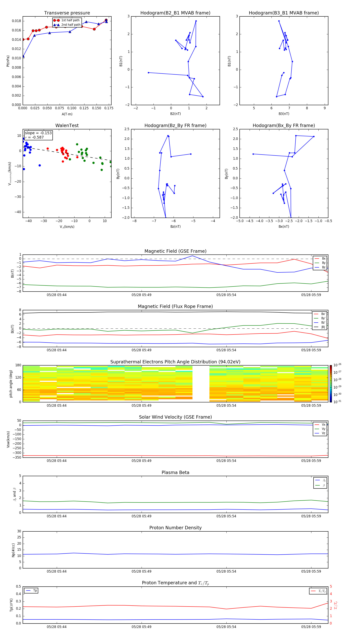Click the 'Np(#/cc)' axis label

pyautogui.click(x=13, y=550)
